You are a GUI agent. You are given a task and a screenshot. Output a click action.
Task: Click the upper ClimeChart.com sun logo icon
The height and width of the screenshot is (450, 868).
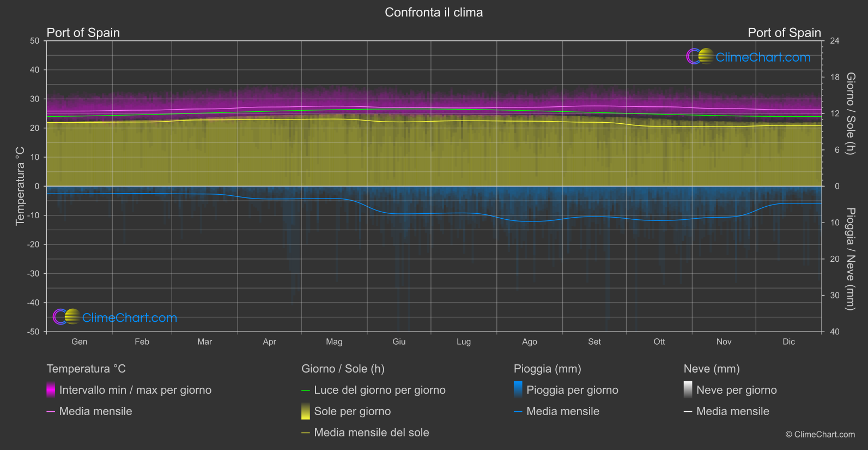pos(700,57)
